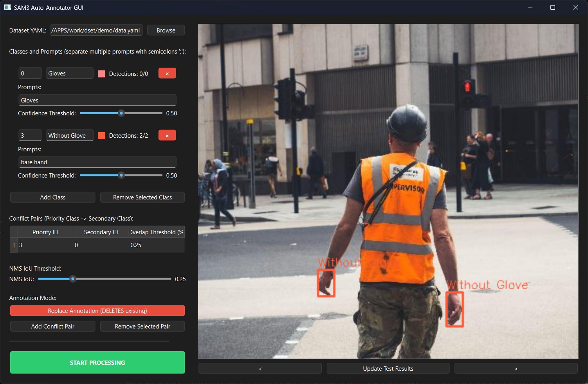Click Remove Selected Class button
This screenshot has height=384, width=588.
[x=142, y=197]
